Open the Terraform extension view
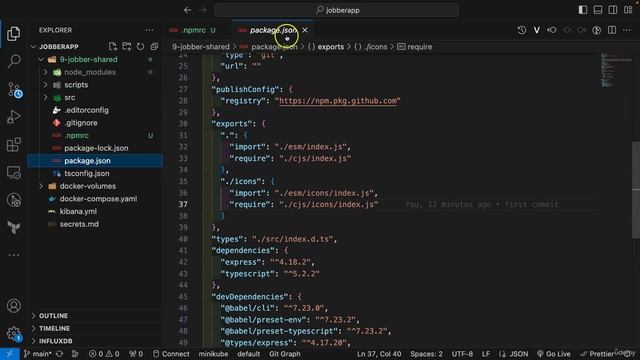Viewport: 640px width, 360px height. (13, 227)
